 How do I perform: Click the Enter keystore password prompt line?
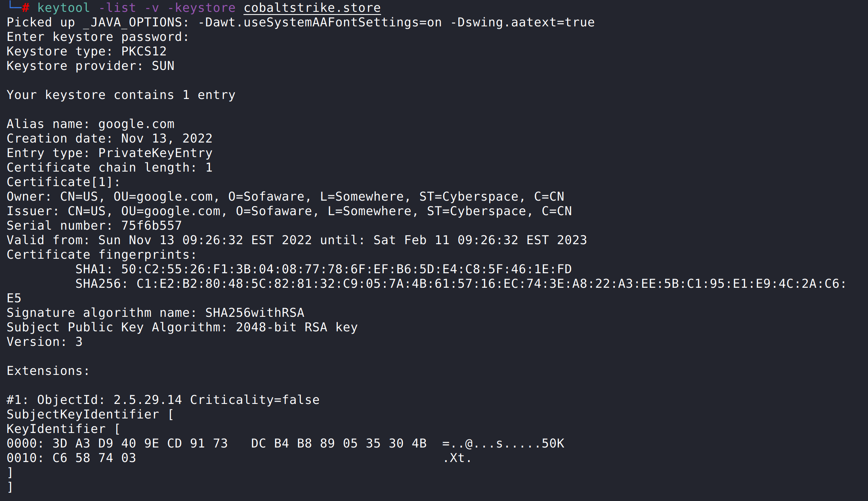point(98,37)
